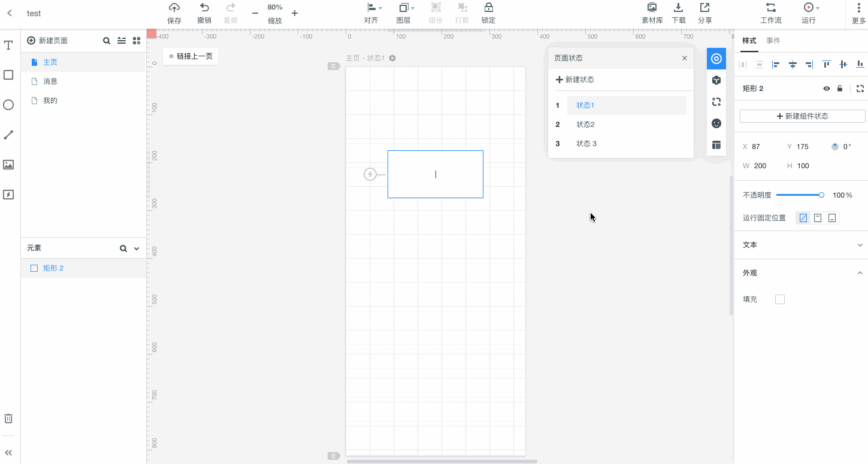This screenshot has height=464, width=868.
Task: Click the trash icon in left sidebar
Action: tap(8, 418)
